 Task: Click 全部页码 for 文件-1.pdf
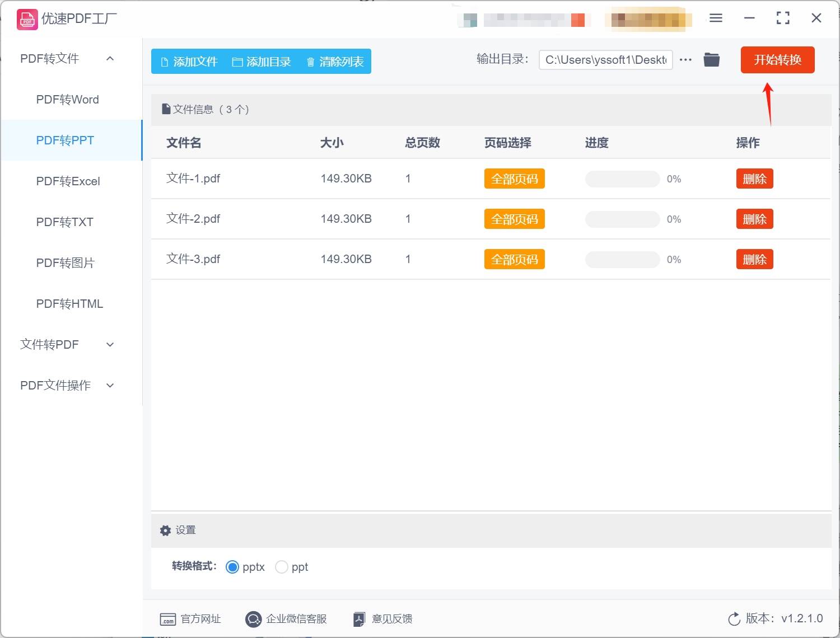[514, 179]
